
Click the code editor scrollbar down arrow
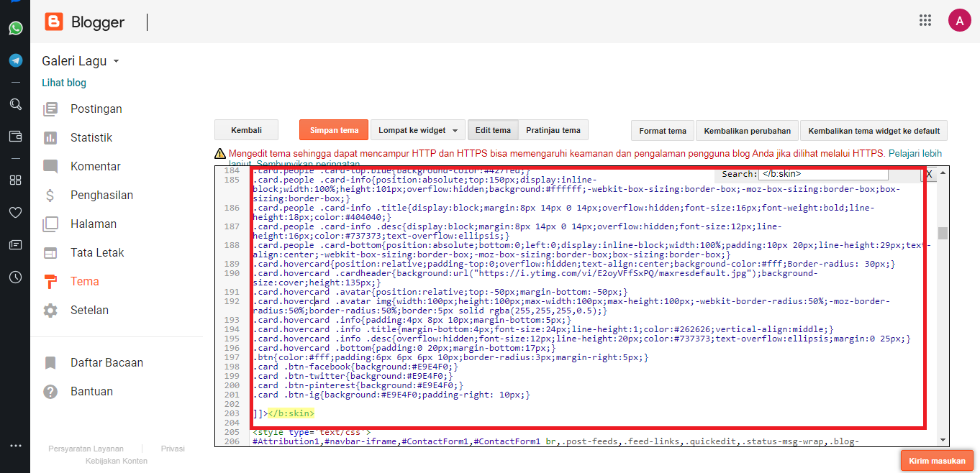pos(943,440)
